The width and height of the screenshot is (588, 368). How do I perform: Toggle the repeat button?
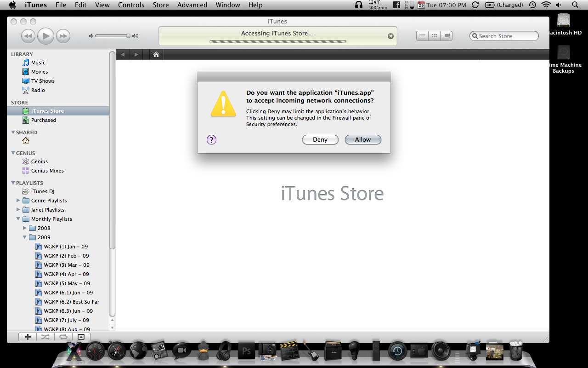[62, 337]
